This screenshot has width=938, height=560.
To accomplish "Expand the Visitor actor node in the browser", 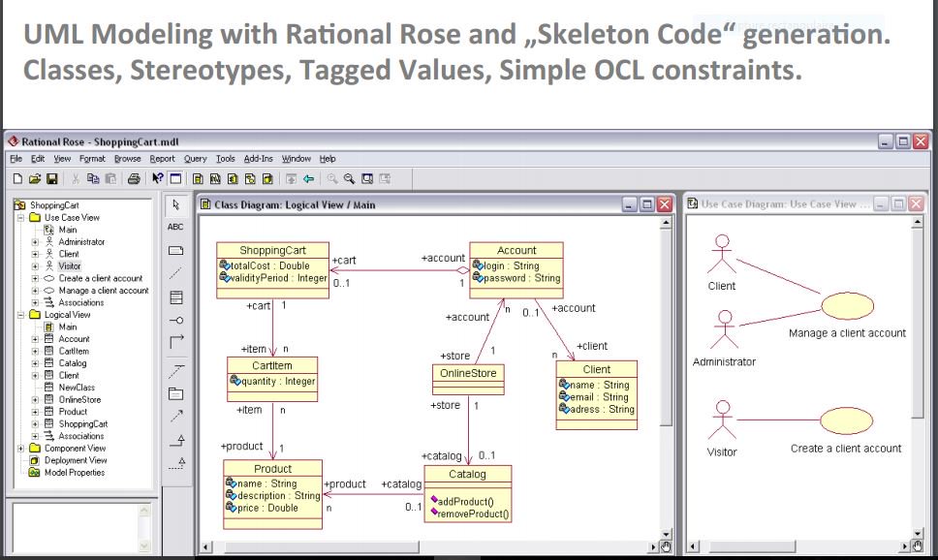I will (35, 266).
